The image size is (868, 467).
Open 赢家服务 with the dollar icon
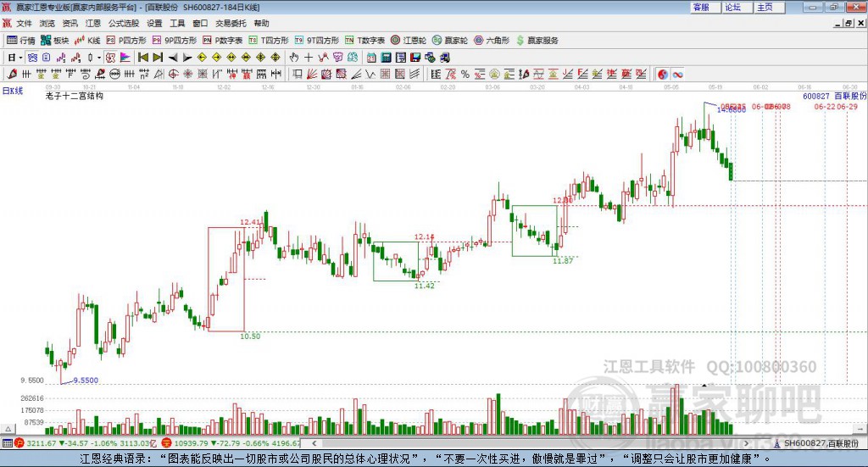pyautogui.click(x=537, y=41)
